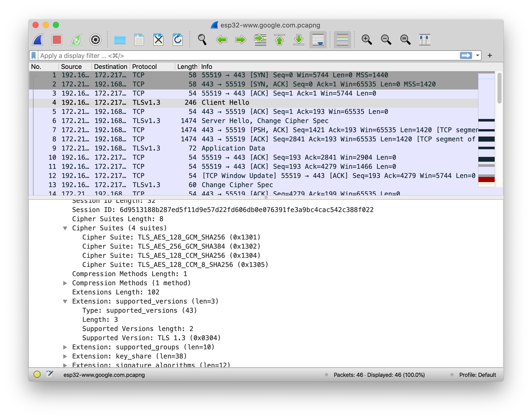532x419 pixels.
Task: Open a capture file folder icon
Action: [120, 40]
